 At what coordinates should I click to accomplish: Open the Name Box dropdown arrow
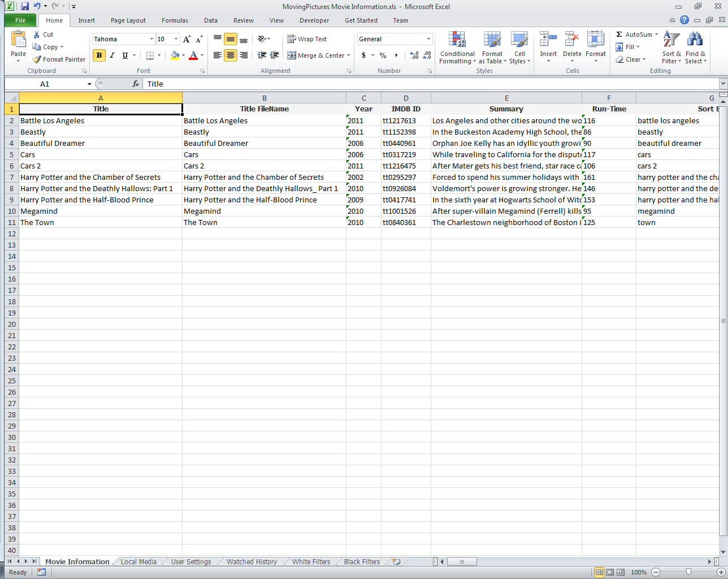(89, 84)
